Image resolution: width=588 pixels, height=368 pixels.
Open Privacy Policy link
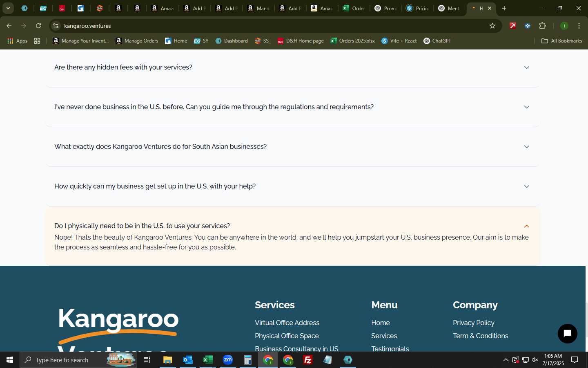coord(474,323)
